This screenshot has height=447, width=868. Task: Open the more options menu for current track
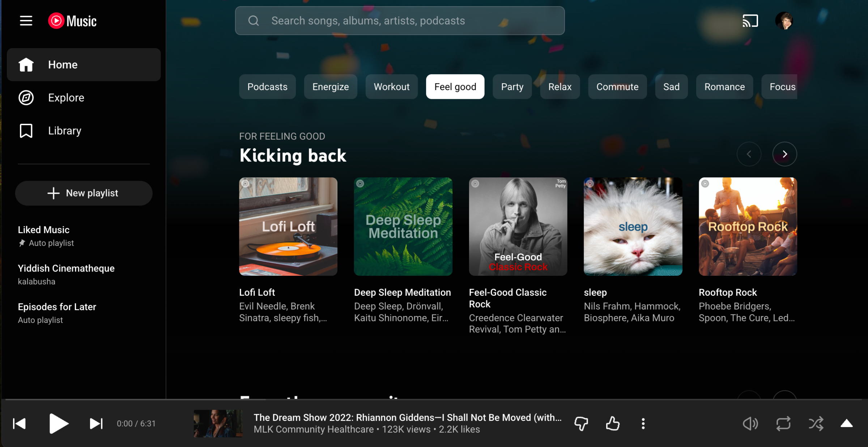[x=643, y=423]
